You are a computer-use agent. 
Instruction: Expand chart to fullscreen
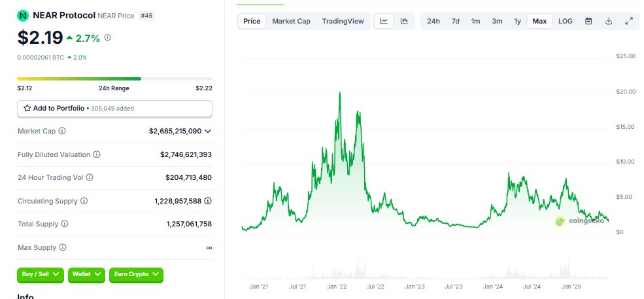point(629,21)
